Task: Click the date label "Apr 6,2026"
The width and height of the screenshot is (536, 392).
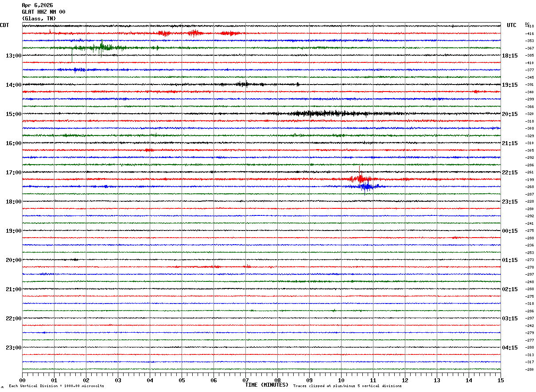Action: (x=37, y=5)
